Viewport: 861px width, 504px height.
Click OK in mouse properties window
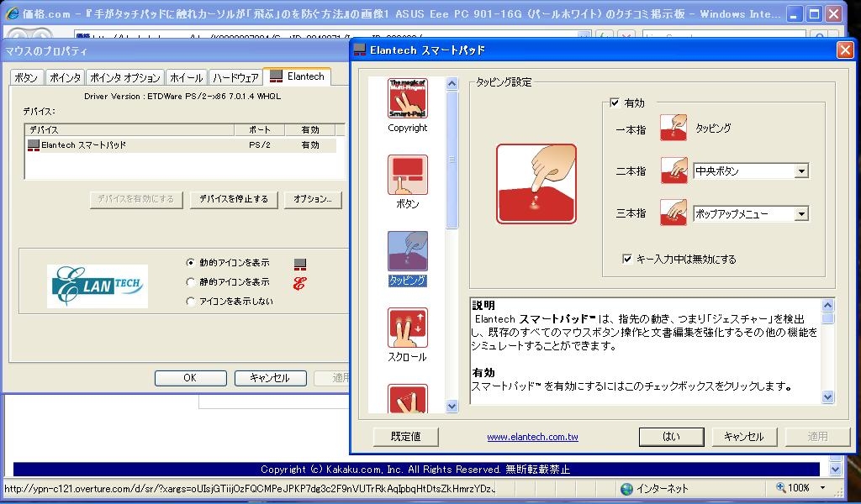pyautogui.click(x=190, y=378)
